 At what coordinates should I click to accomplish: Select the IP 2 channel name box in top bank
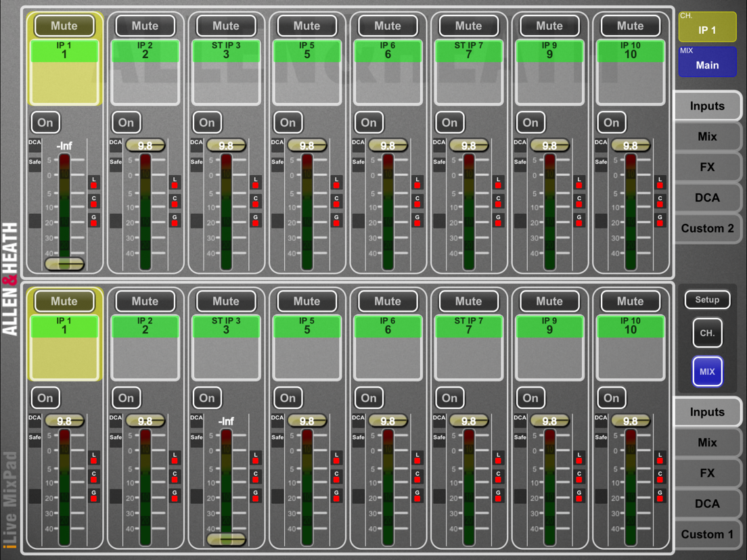point(145,72)
